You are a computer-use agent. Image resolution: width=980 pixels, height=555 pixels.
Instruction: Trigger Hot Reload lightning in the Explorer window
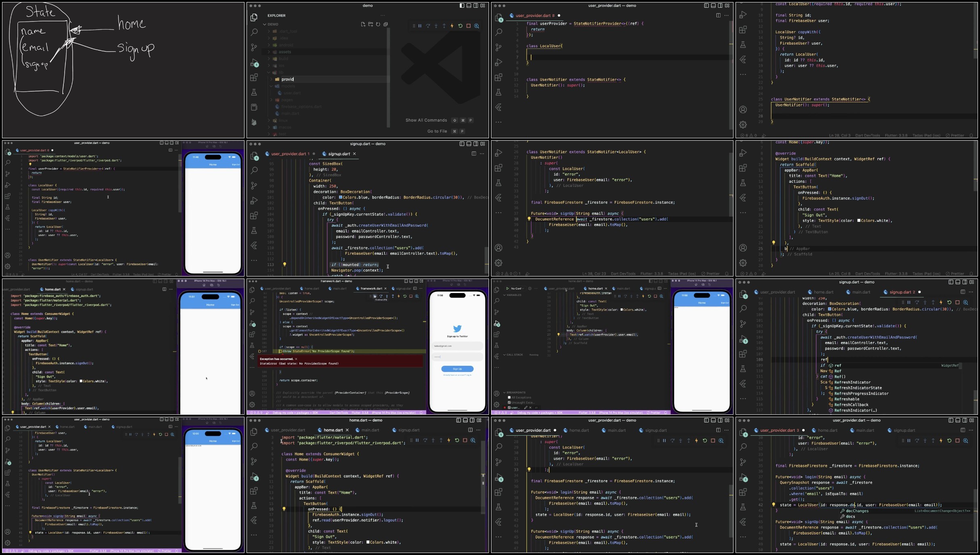pos(452,26)
